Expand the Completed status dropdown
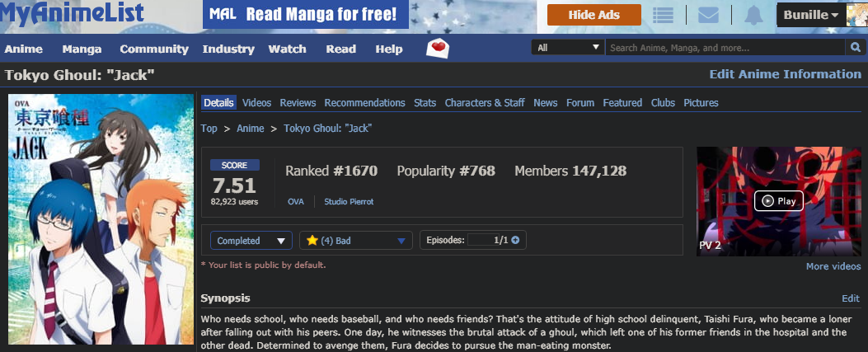Image resolution: width=868 pixels, height=352 pixels. tap(251, 241)
